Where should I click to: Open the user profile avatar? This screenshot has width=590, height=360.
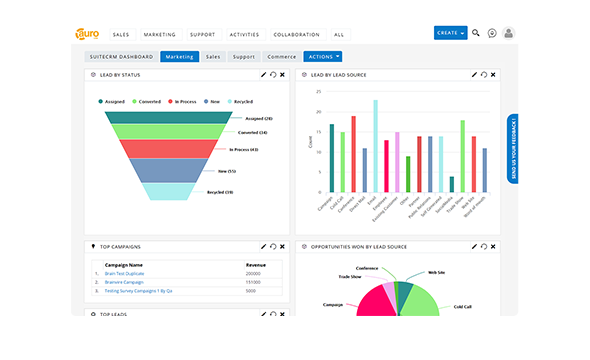508,33
